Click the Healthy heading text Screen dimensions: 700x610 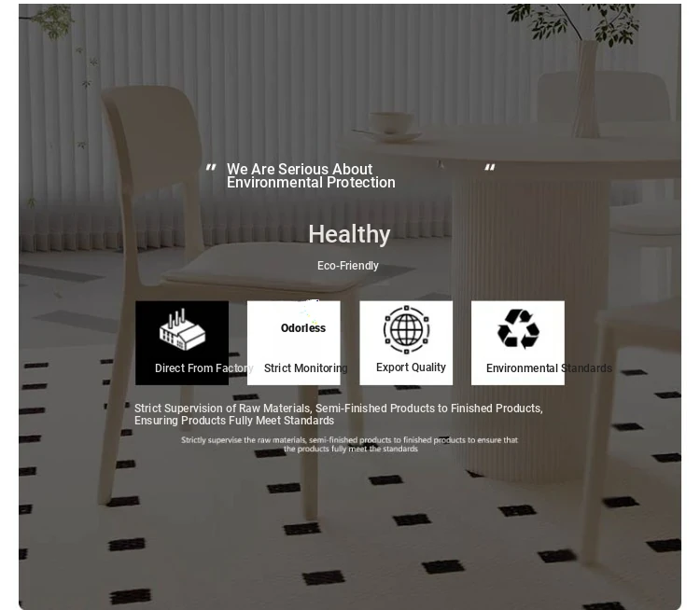[350, 234]
